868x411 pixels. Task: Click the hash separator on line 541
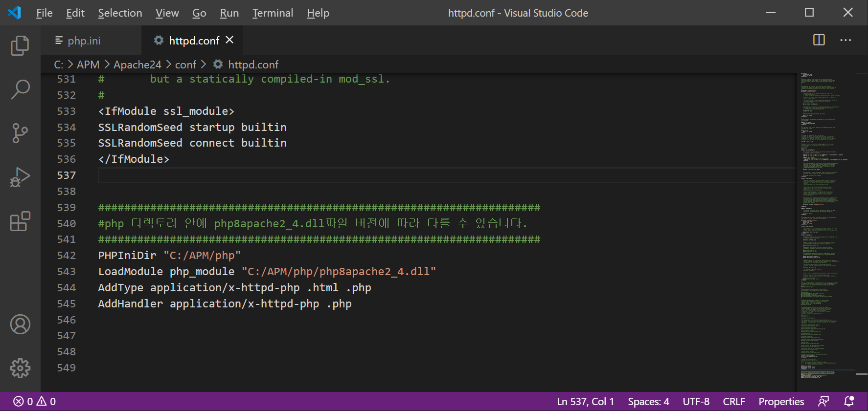click(319, 239)
